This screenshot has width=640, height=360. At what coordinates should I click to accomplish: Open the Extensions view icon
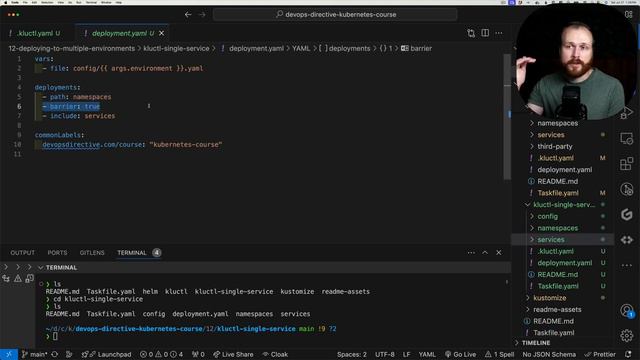tap(627, 164)
